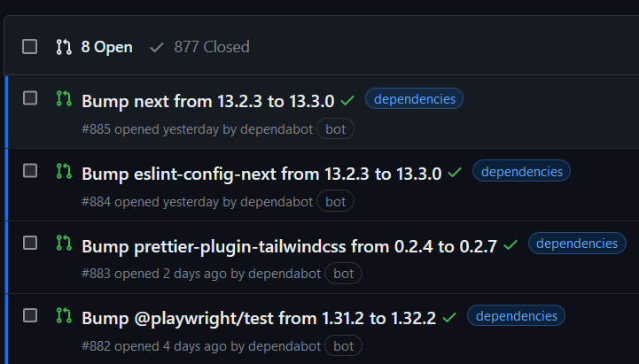Click dependencies label on prettier-plugin-tailwindcss row

(577, 244)
